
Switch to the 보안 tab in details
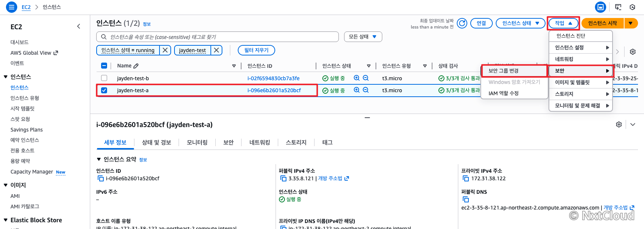(x=228, y=142)
